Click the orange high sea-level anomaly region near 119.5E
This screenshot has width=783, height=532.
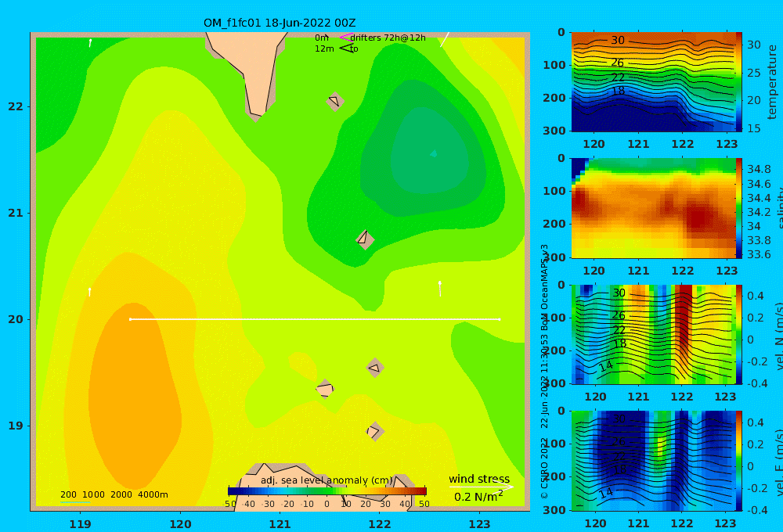point(135,394)
